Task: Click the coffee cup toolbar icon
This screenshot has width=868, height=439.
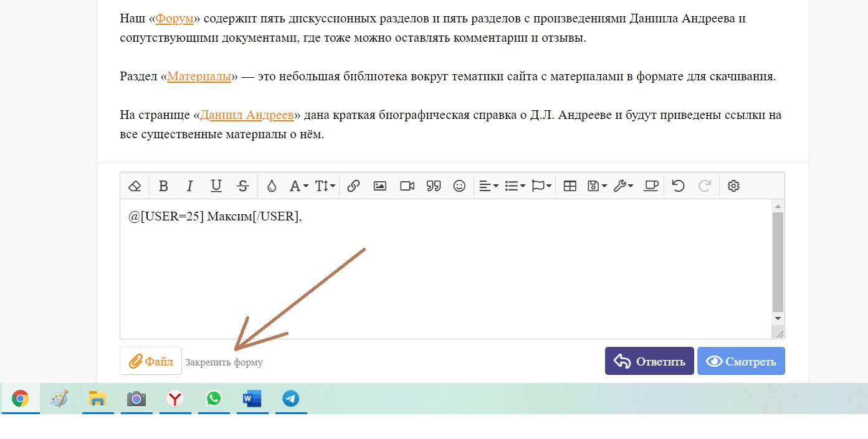Action: point(651,186)
